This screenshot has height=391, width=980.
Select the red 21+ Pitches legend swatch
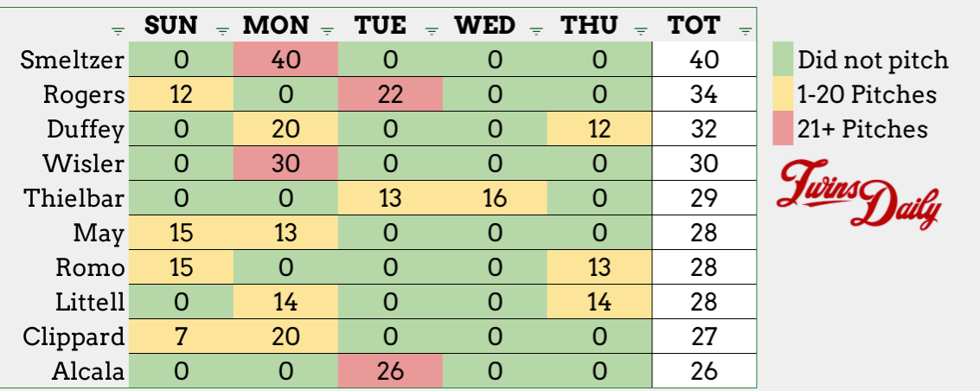tap(782, 129)
